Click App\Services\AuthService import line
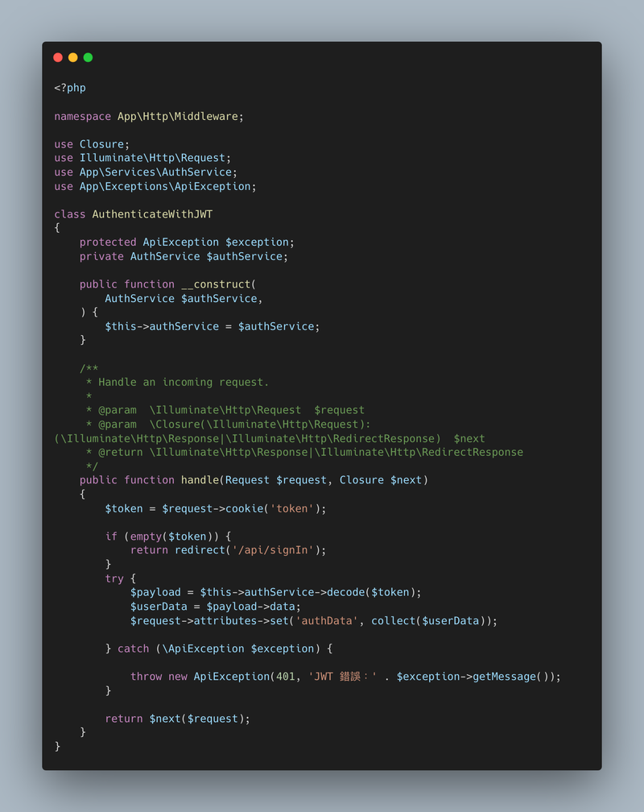The image size is (644, 812). 146,172
